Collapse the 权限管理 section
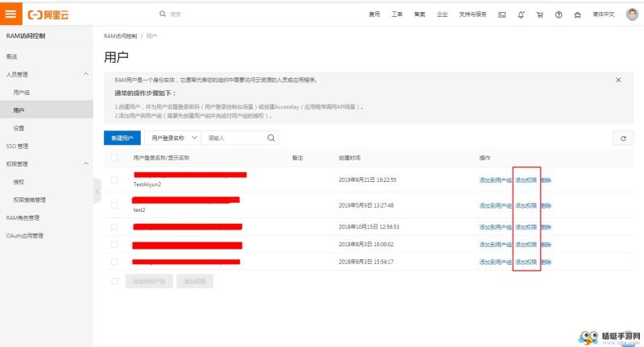This screenshot has height=347, width=644. (86, 164)
